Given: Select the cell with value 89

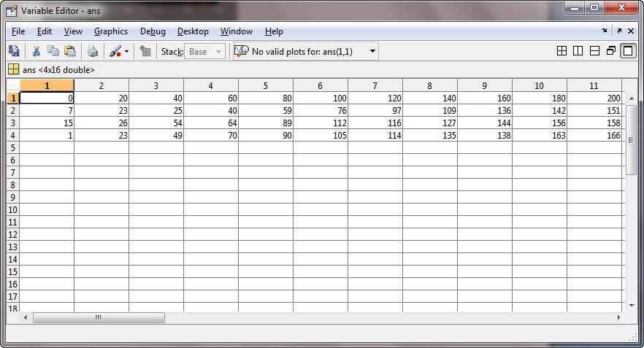Looking at the screenshot, I should coord(265,123).
